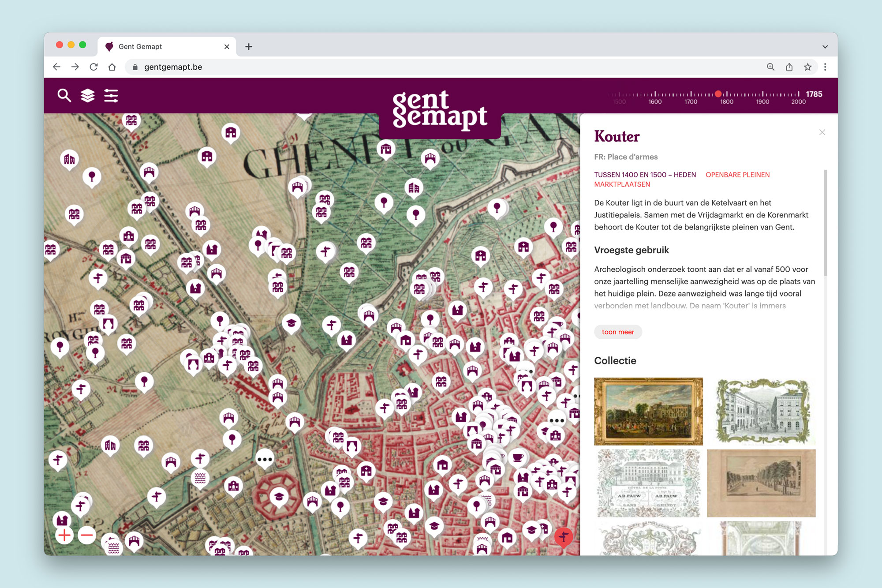Bookmark the page with the star icon

(807, 67)
